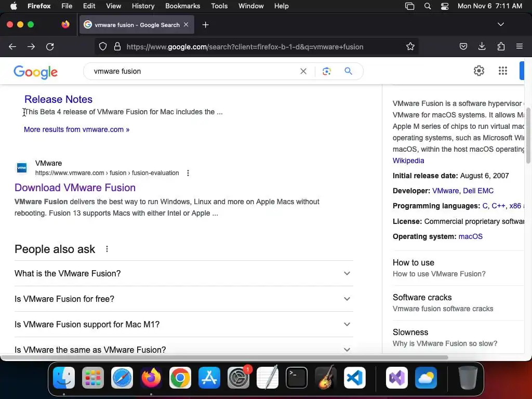532x399 pixels.
Task: Click in the vmware fusion search field
Action: click(193, 71)
